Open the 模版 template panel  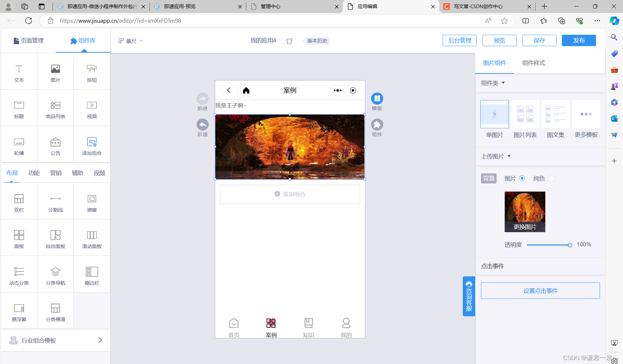point(377,98)
